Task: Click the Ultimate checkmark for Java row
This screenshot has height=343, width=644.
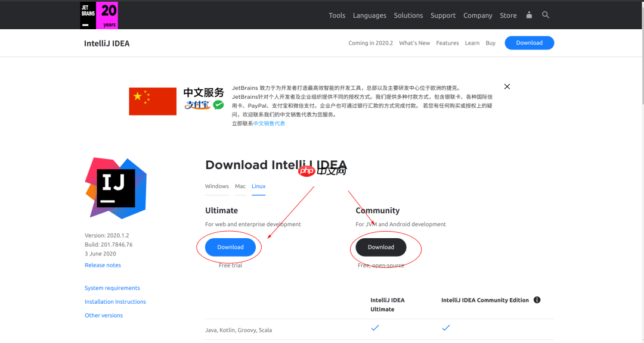Action: click(375, 328)
